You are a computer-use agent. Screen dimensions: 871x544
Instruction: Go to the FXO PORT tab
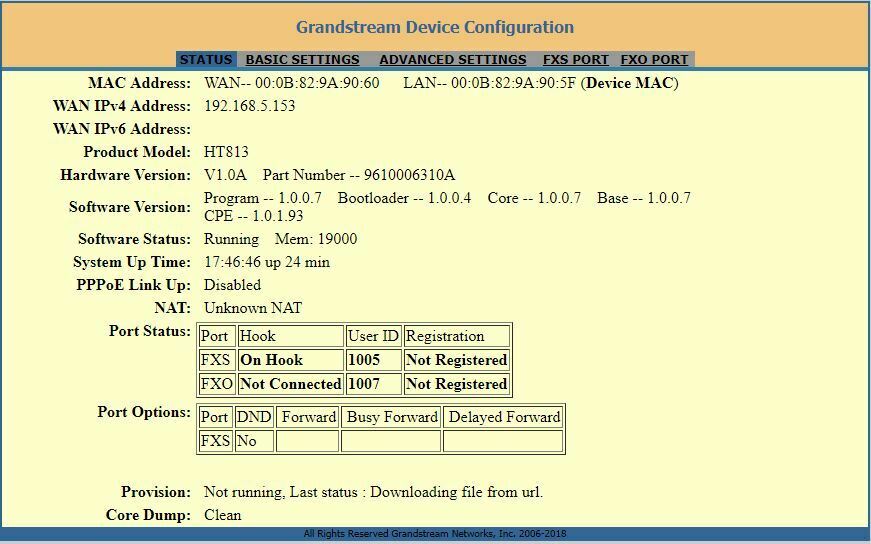pos(654,59)
